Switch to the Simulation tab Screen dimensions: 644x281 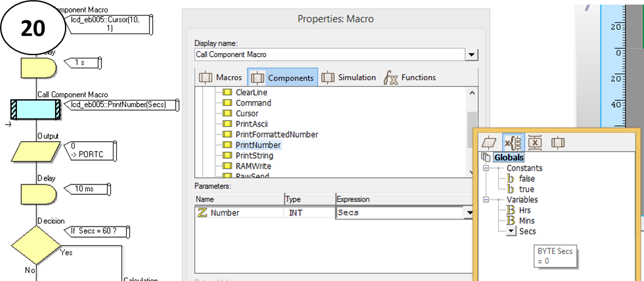(349, 77)
